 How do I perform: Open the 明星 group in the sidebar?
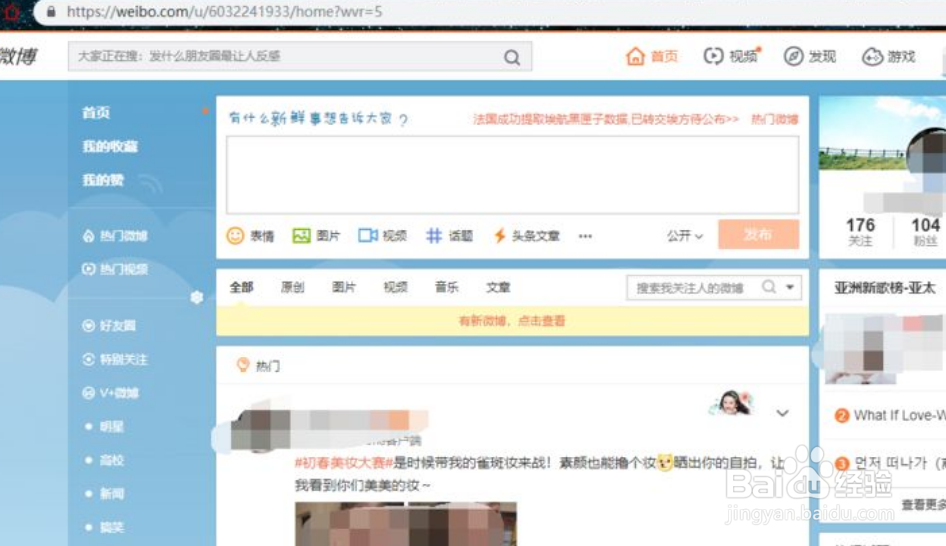point(111,427)
